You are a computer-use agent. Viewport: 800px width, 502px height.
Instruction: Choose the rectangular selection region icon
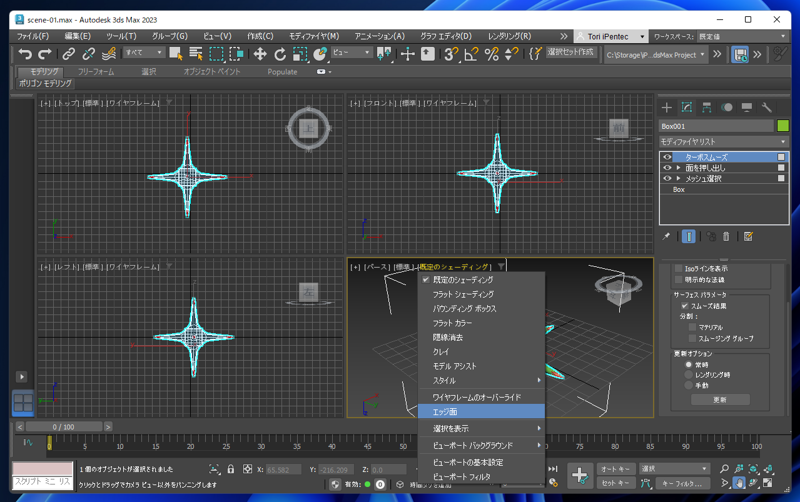216,54
